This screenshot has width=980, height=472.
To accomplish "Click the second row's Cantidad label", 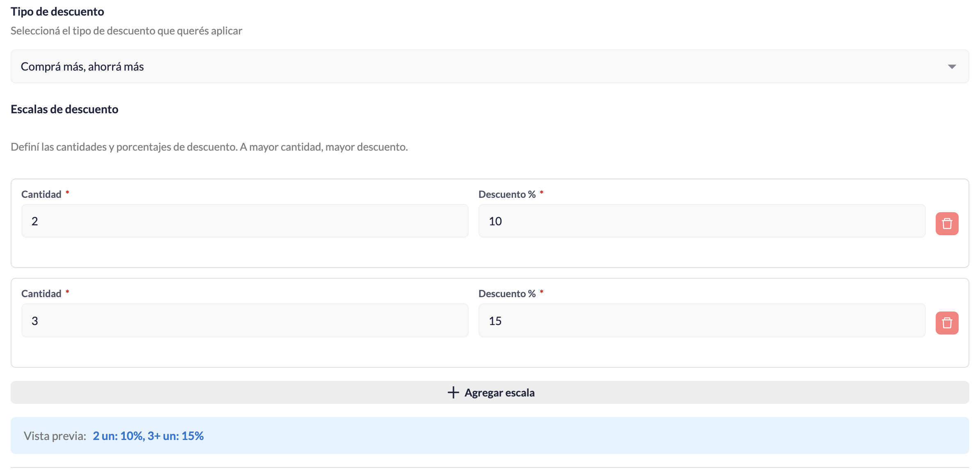I will (x=41, y=293).
